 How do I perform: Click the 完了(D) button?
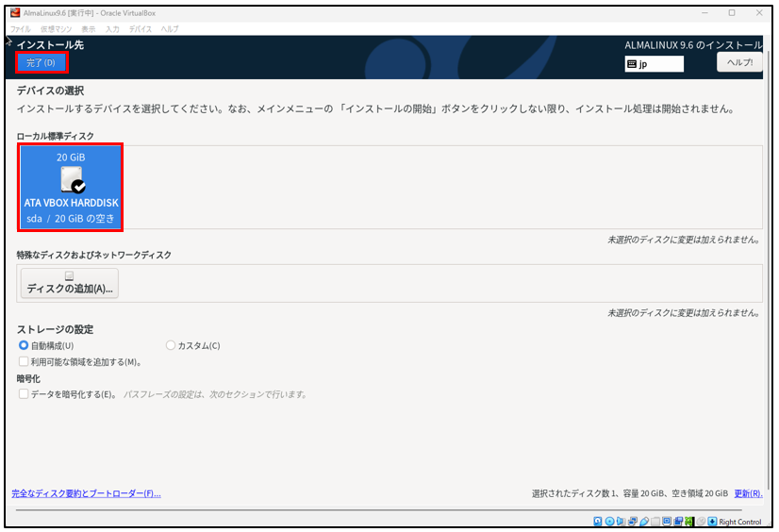(x=41, y=63)
